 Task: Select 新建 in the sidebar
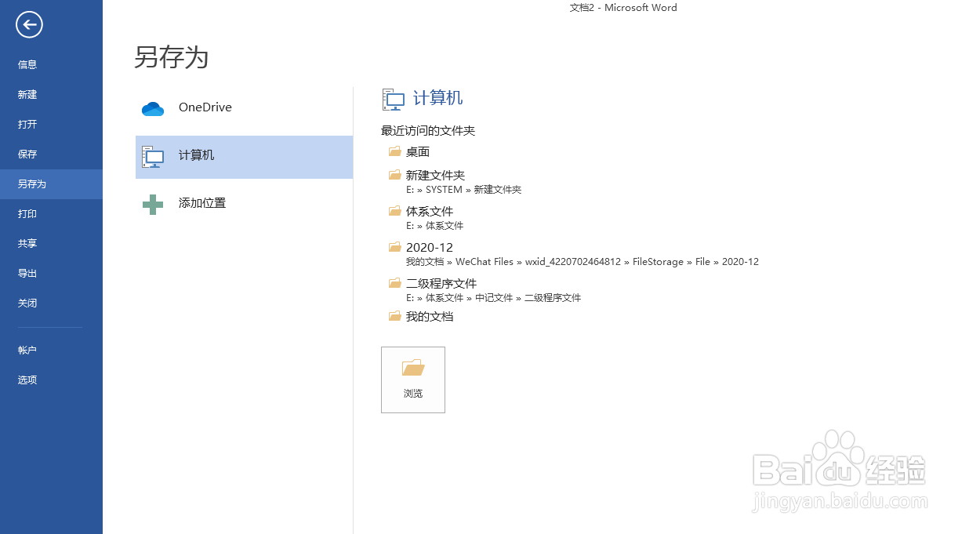coord(51,94)
